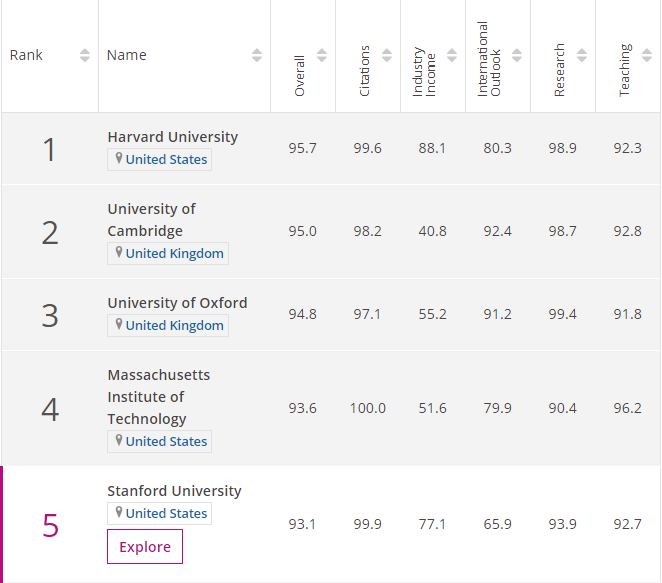The height and width of the screenshot is (583, 662).
Task: Click sort arrows beside Name header
Action: tap(257, 55)
